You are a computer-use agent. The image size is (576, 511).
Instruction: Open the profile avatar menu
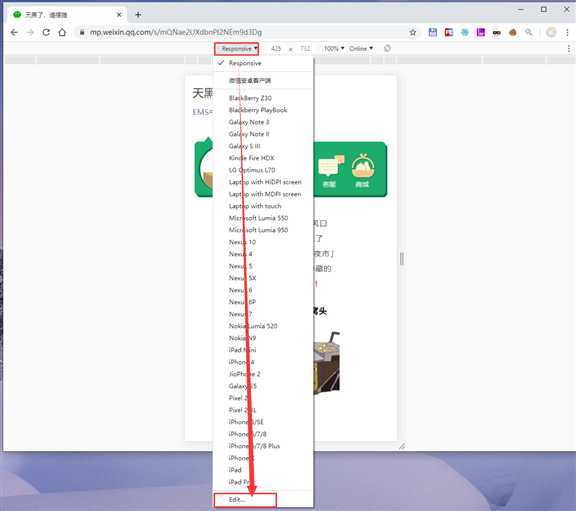(551, 32)
